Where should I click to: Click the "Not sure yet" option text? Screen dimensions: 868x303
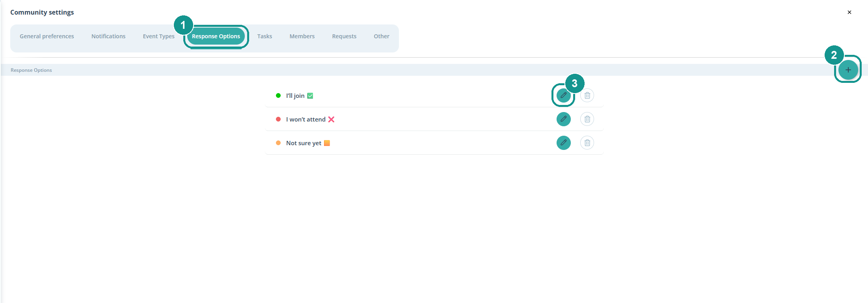coord(304,143)
